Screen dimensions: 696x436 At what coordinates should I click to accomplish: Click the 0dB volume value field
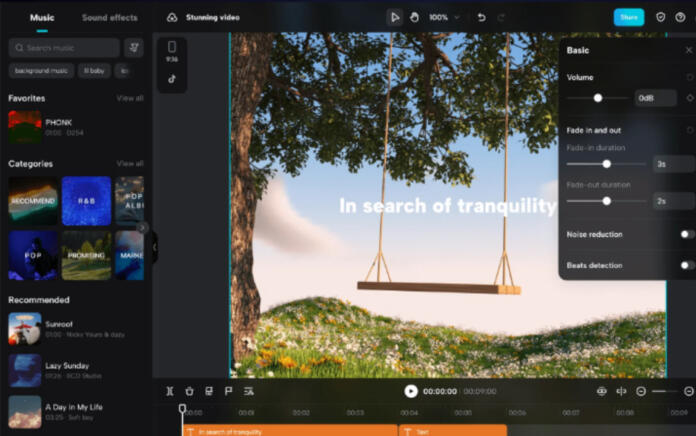pyautogui.click(x=656, y=98)
